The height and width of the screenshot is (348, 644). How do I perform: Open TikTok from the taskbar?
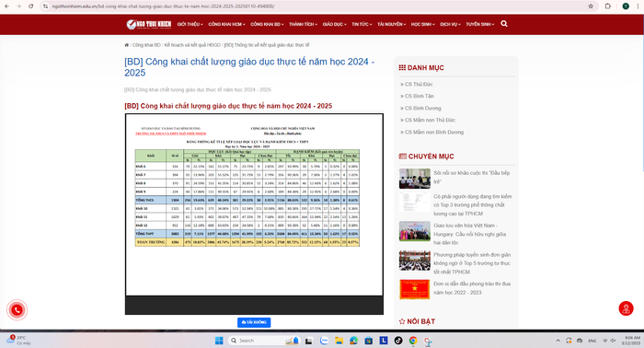click(398, 341)
